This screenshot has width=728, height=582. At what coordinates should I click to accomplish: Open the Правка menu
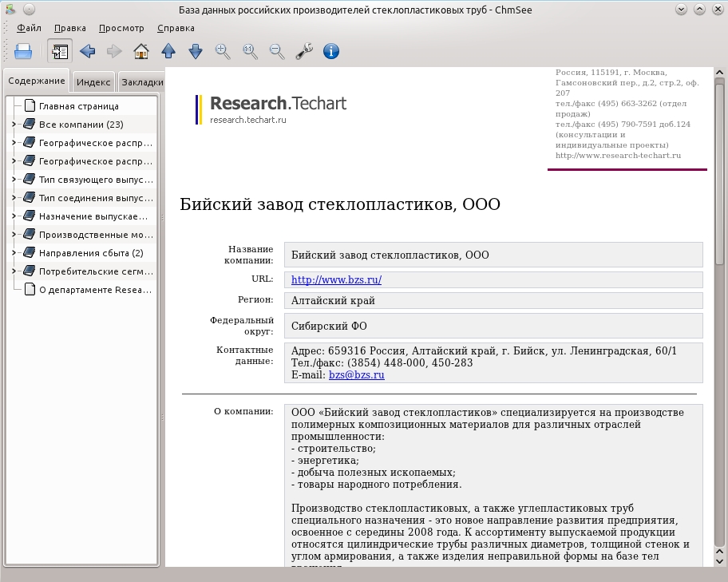coord(70,28)
